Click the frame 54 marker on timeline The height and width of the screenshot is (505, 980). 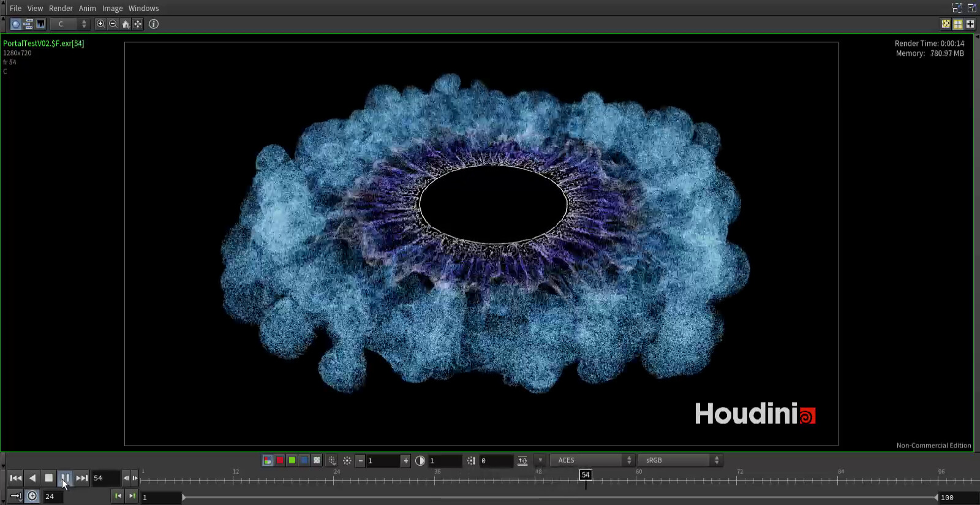pyautogui.click(x=586, y=475)
